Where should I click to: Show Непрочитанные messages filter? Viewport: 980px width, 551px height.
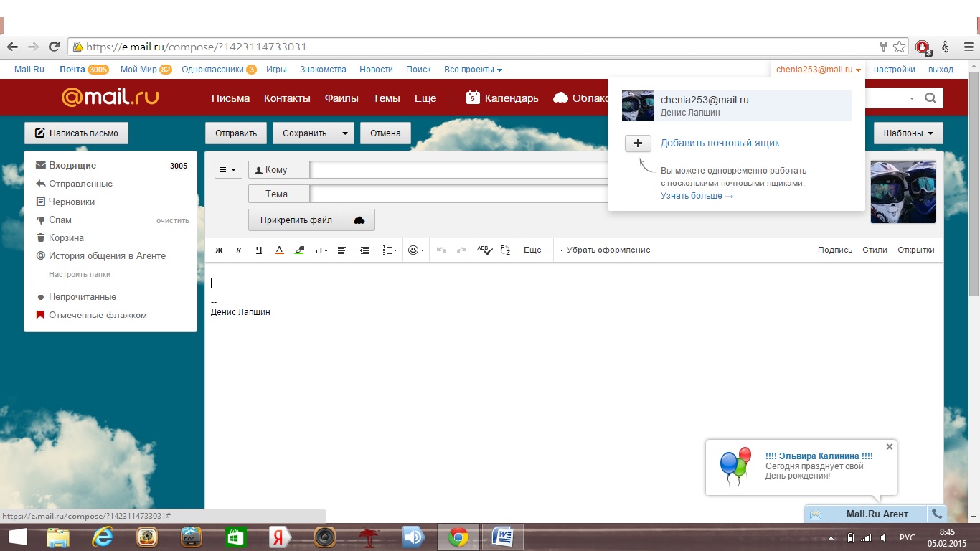[x=83, y=297]
